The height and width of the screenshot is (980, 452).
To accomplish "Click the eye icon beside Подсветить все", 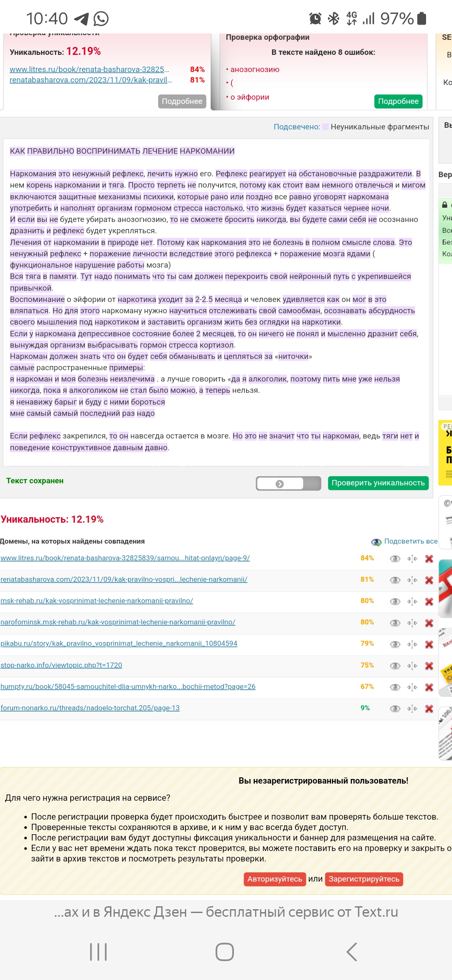I will coord(376,542).
